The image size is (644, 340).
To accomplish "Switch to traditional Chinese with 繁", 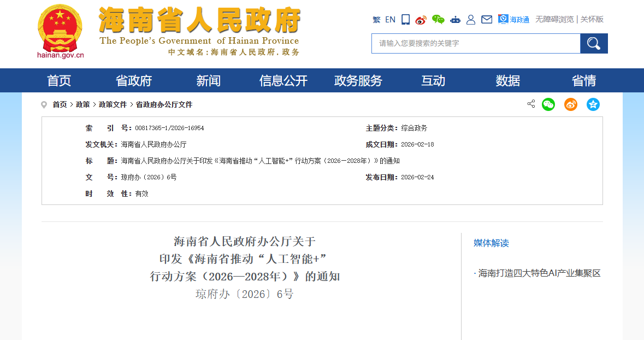I will (x=376, y=19).
